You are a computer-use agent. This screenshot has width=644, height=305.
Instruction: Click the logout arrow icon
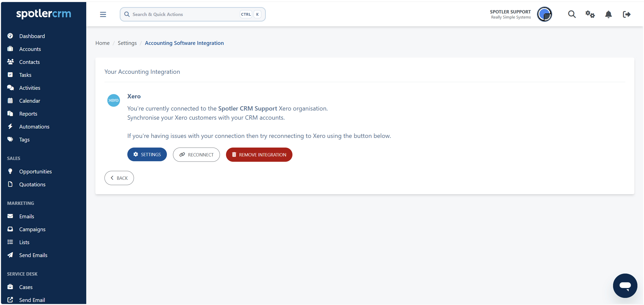(x=626, y=14)
